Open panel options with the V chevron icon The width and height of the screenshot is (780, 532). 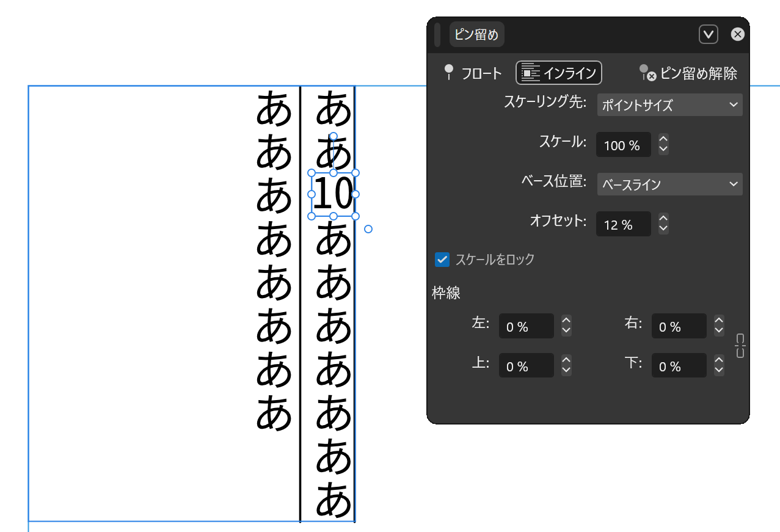point(708,34)
